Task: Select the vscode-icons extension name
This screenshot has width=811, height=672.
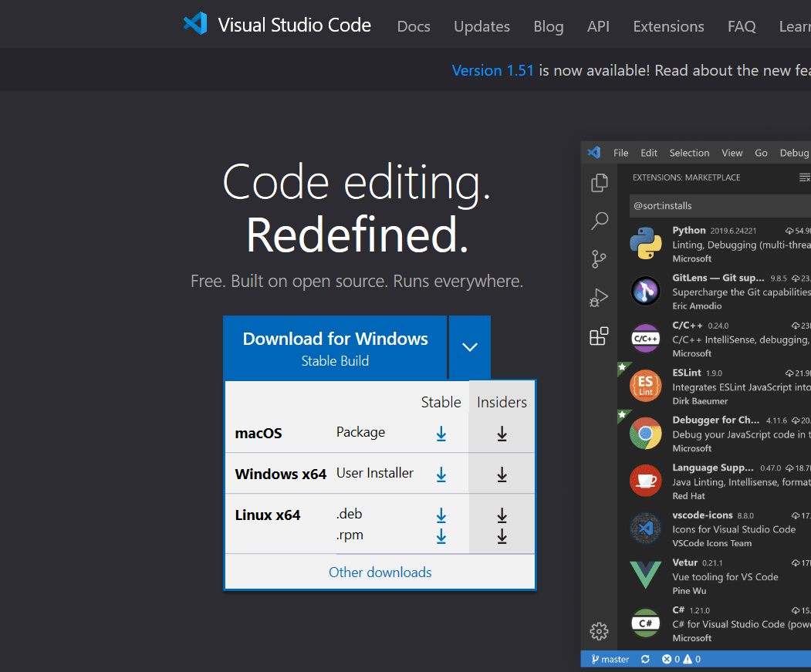Action: (702, 515)
